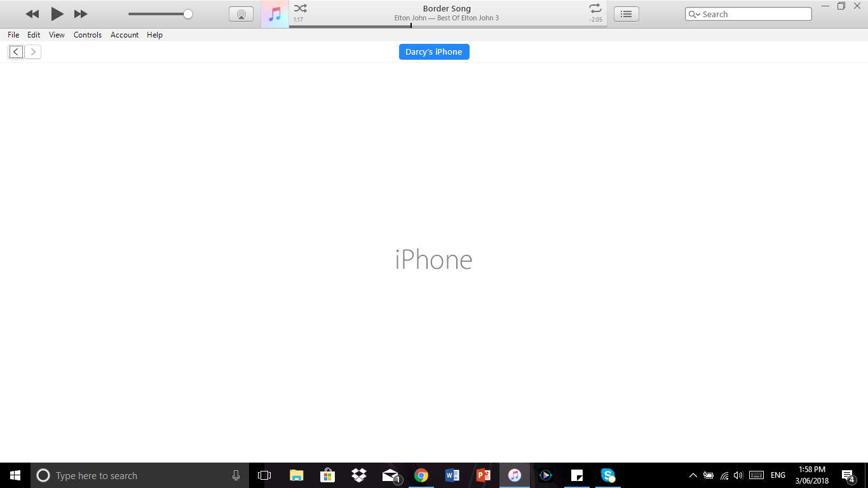Click the system speaker volume icon
The width and height of the screenshot is (868, 488).
pos(738,475)
